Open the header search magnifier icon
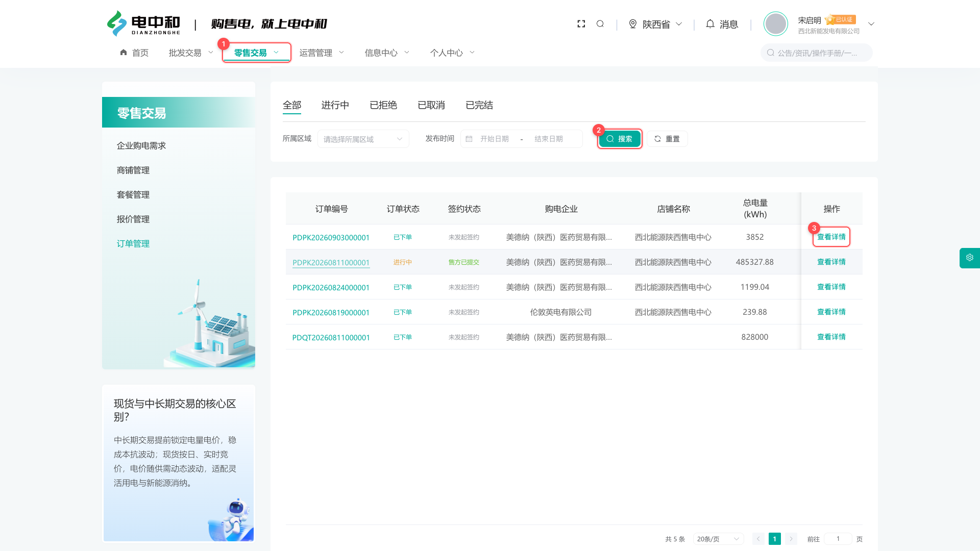This screenshot has height=551, width=980. tap(600, 24)
